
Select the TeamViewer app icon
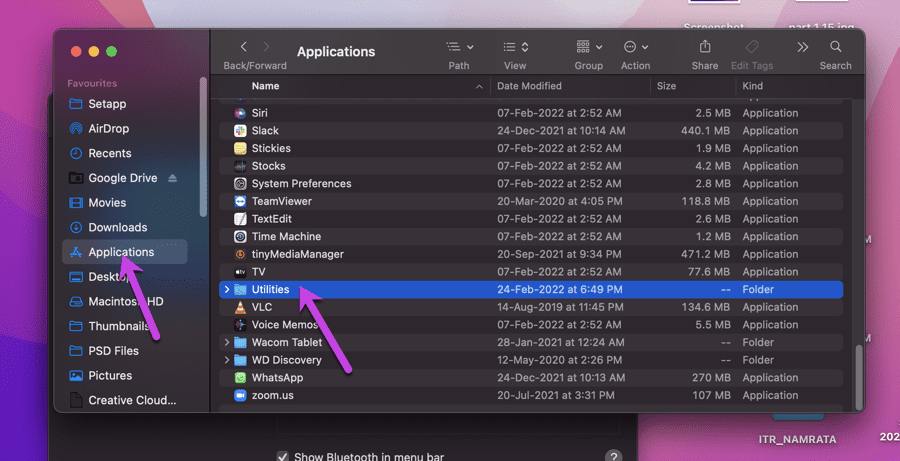240,202
